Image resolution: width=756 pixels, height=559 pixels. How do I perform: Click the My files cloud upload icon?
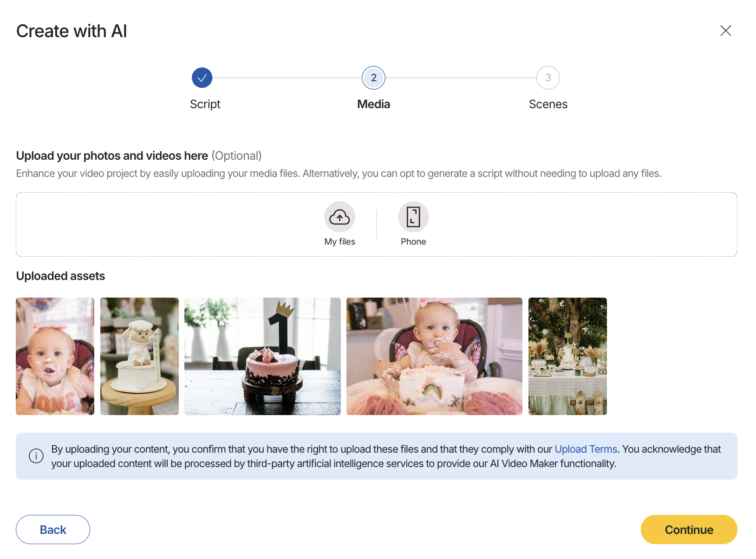pyautogui.click(x=339, y=217)
